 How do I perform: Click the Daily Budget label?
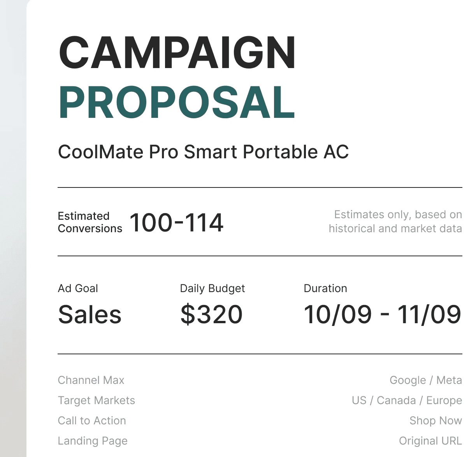[x=213, y=289]
